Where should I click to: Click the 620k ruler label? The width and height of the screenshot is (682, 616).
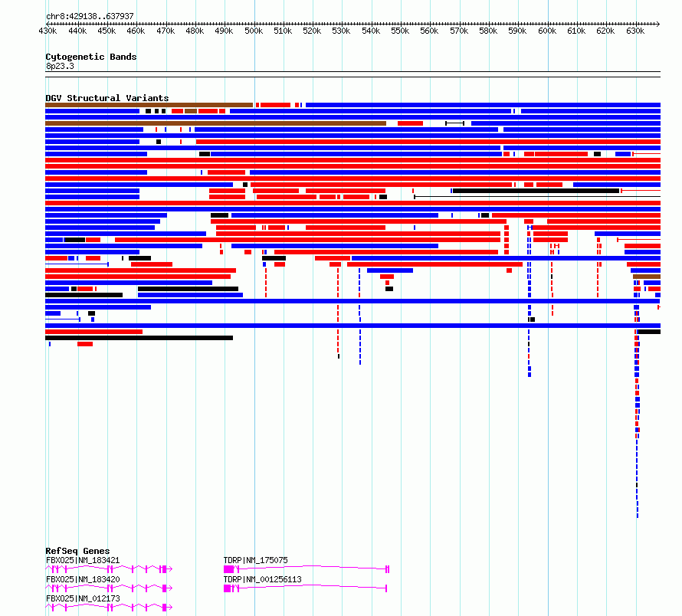point(605,31)
